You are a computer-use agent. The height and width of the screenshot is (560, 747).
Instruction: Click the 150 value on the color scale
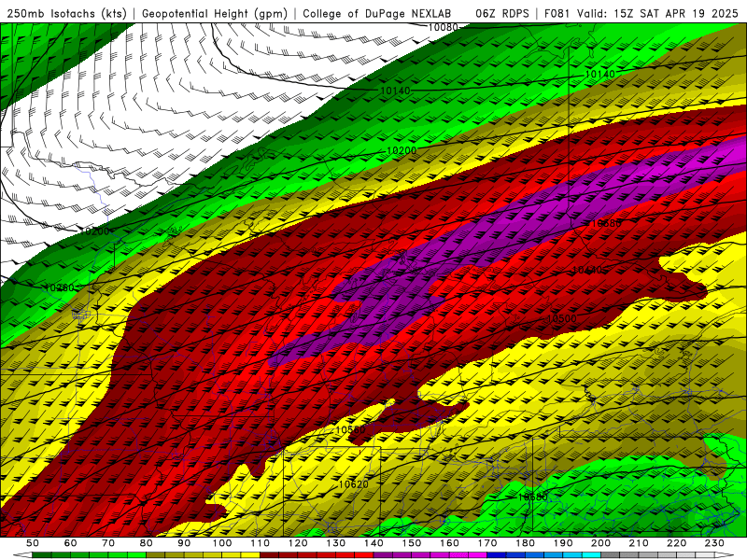412,543
